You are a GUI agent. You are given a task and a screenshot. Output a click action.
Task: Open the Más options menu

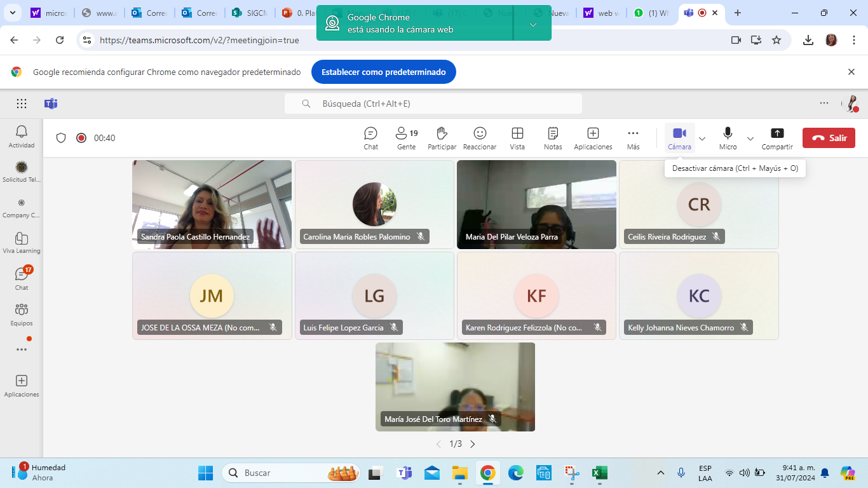(633, 139)
